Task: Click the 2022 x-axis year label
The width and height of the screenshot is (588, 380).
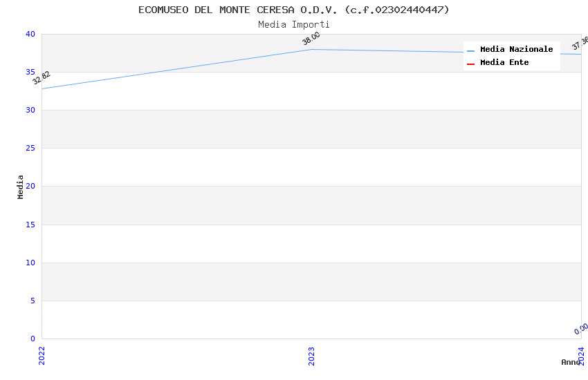Action: (42, 356)
